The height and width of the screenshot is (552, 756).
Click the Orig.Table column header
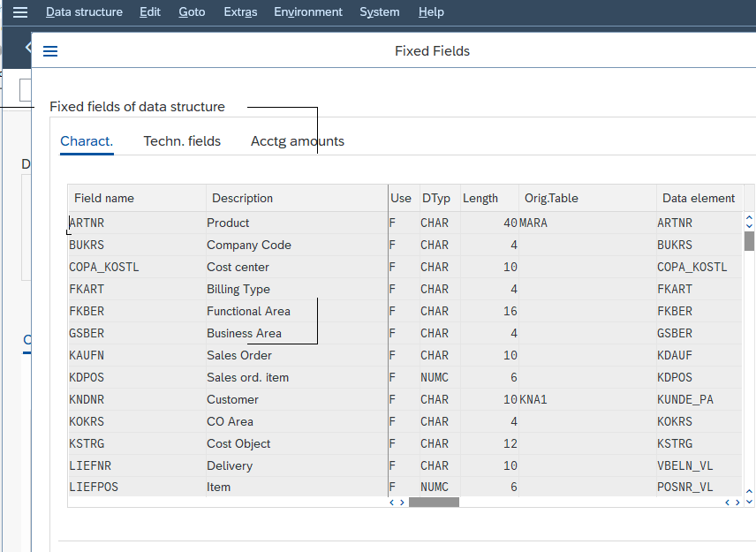tap(587, 198)
